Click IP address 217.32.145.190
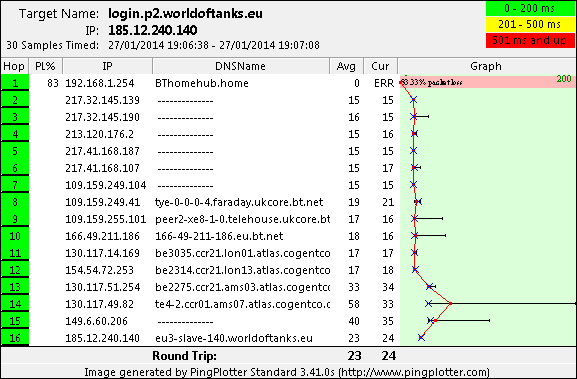The width and height of the screenshot is (577, 379). coord(103,117)
